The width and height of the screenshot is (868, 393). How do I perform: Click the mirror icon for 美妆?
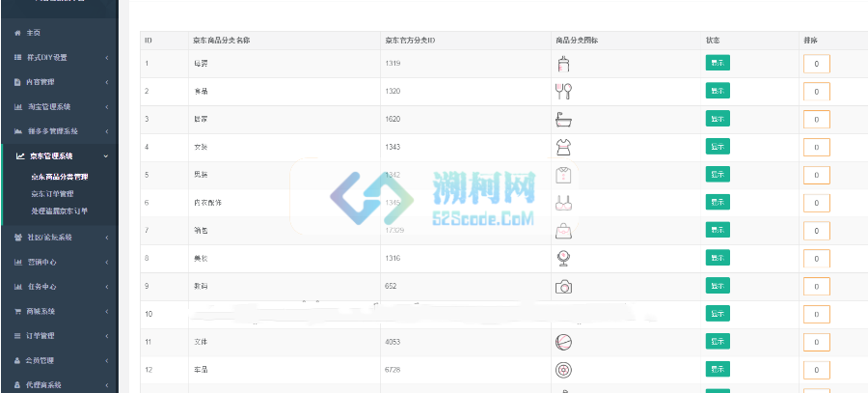[x=563, y=259]
